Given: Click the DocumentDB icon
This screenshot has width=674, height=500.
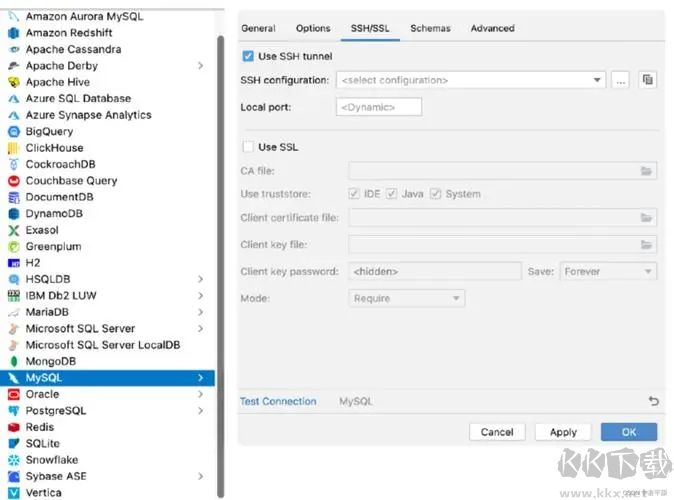Looking at the screenshot, I should point(14,197).
